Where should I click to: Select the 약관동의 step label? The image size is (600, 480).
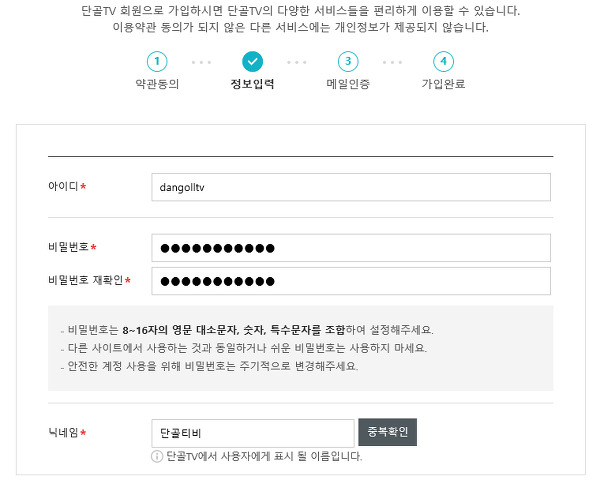[157, 85]
